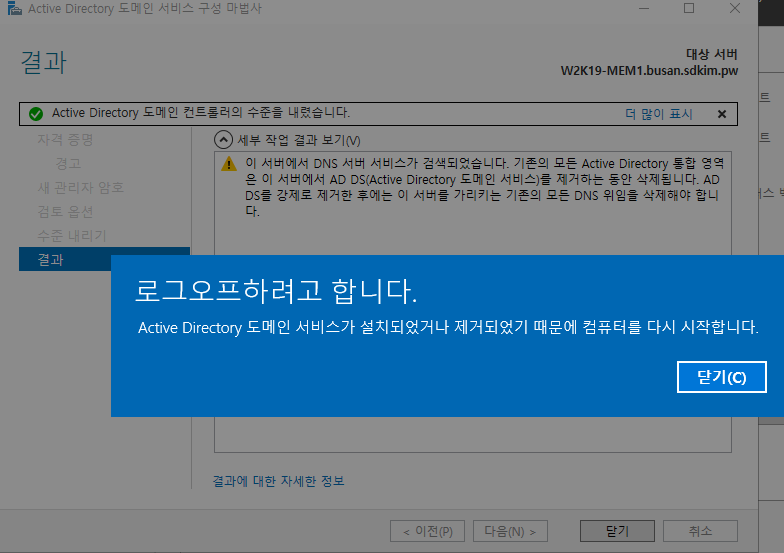Click the demotion success message text

pyautogui.click(x=200, y=112)
